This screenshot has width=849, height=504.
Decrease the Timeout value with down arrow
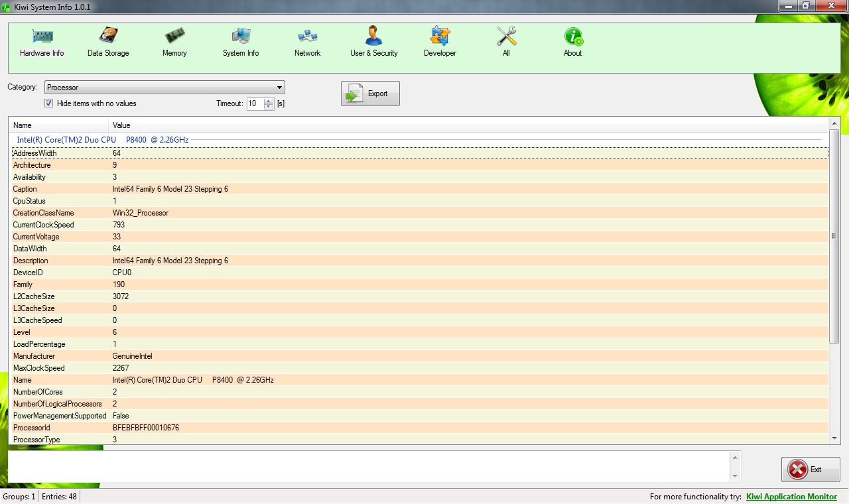coord(268,105)
